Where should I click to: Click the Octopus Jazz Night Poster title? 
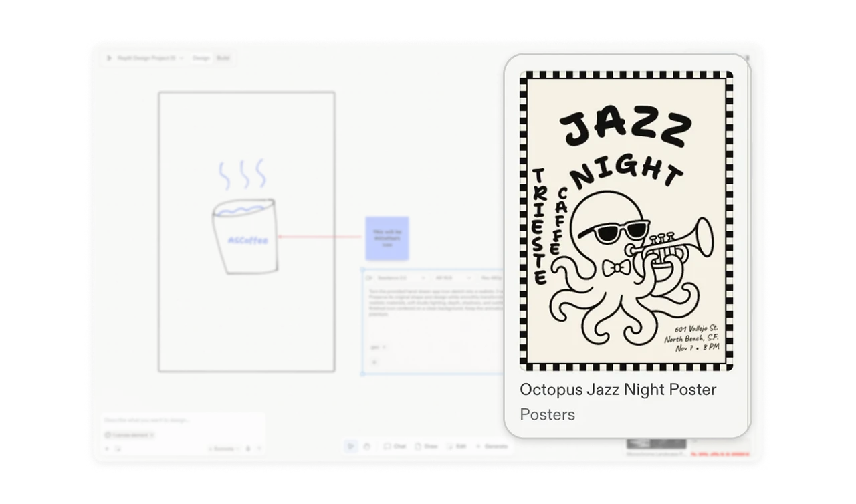click(x=618, y=389)
